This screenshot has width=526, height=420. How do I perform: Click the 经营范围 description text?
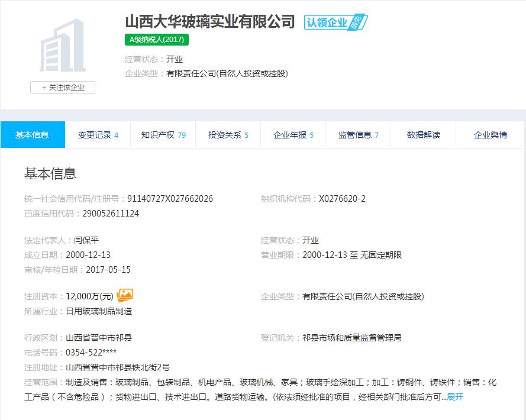click(x=260, y=389)
